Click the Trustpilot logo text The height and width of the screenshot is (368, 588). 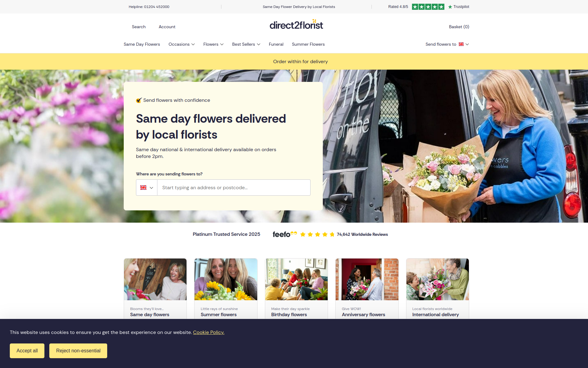(x=458, y=7)
